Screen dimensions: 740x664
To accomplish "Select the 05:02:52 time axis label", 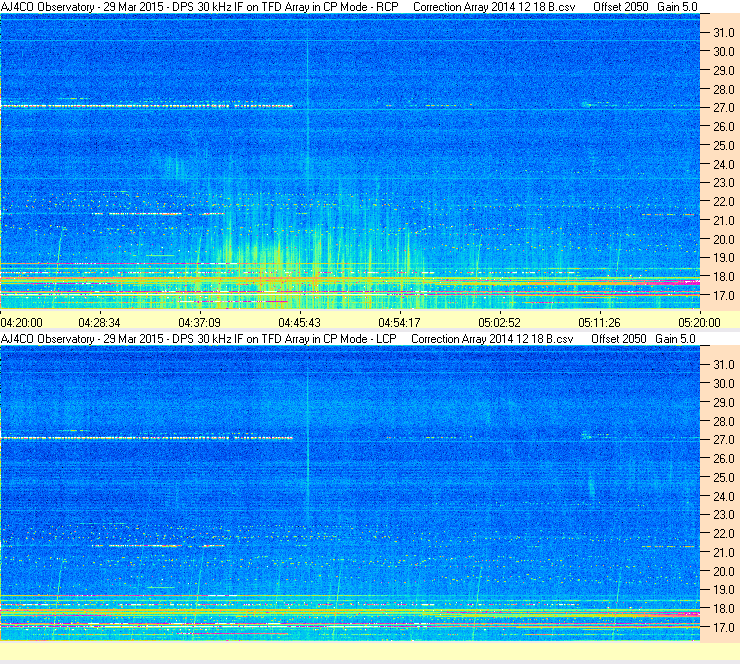I will pos(499,323).
